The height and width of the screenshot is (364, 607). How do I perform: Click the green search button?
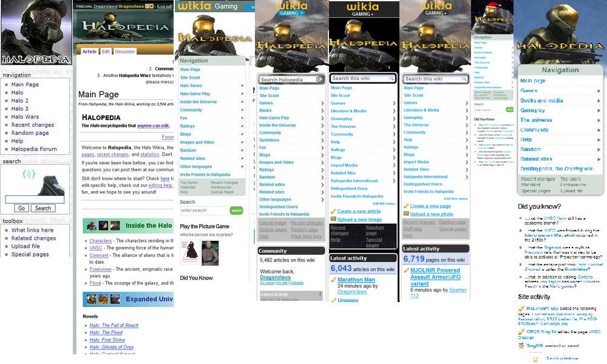click(236, 211)
